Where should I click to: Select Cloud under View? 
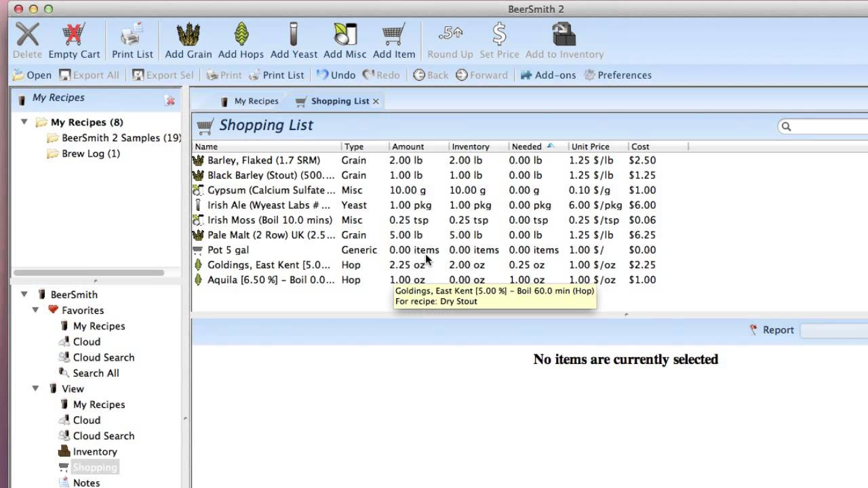pos(79,420)
